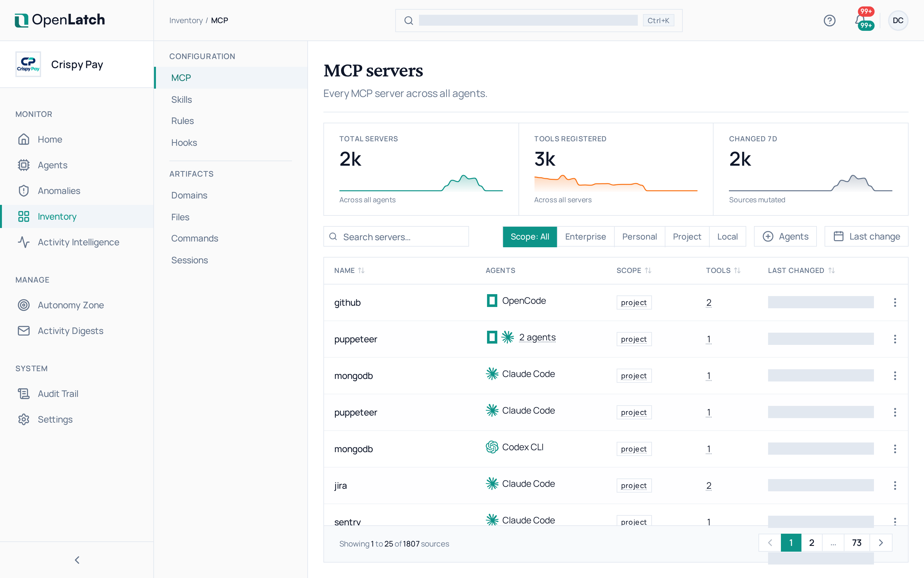Screen dimensions: 924x578
Task: Sort table by Name column
Action: pyautogui.click(x=349, y=270)
